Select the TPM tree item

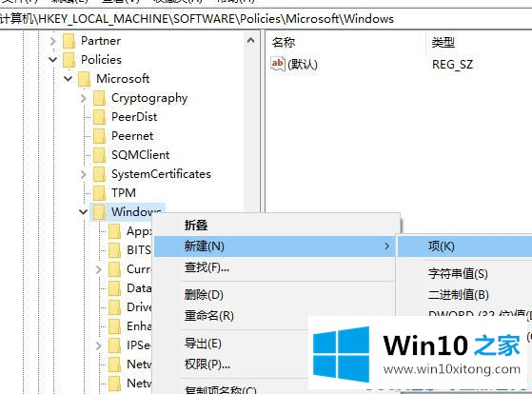(124, 193)
